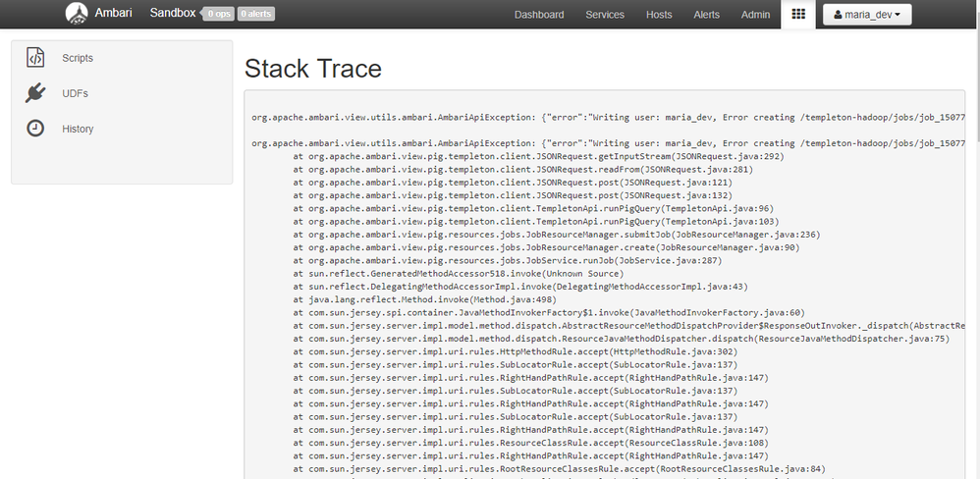Click the 0 alerts badge
980x479 pixels.
255,15
